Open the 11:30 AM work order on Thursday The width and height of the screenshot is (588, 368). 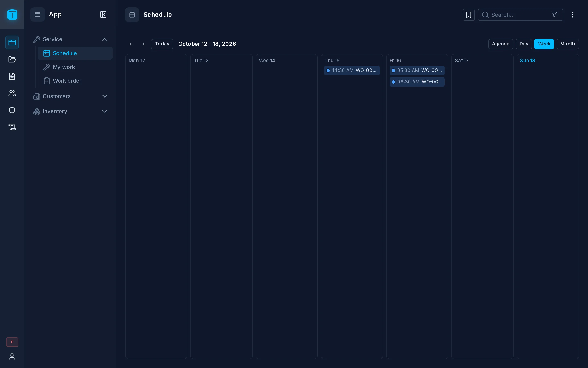click(352, 70)
